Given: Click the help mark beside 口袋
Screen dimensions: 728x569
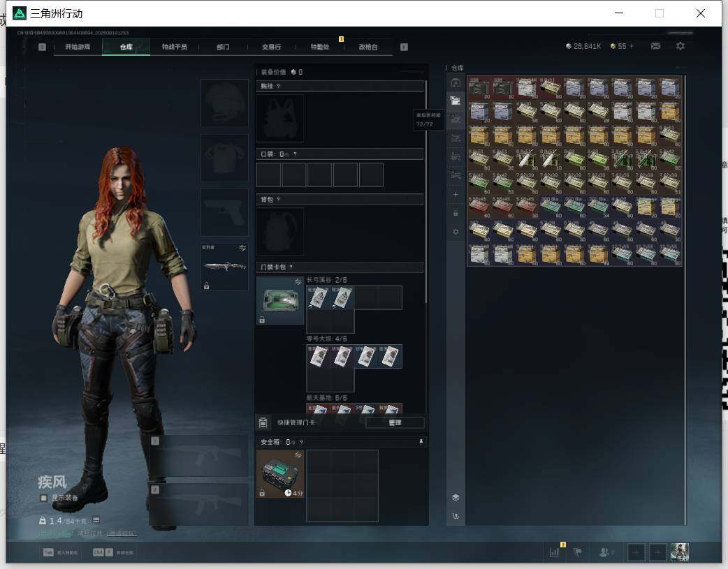Looking at the screenshot, I should (295, 154).
